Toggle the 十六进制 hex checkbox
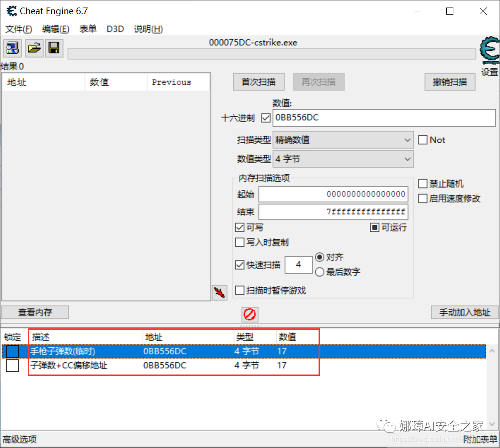Screen dimensions: 500x448 pos(266,118)
